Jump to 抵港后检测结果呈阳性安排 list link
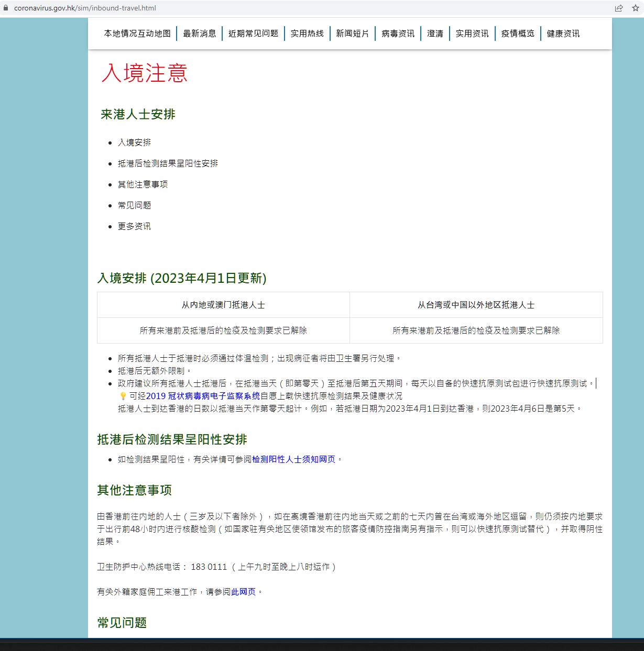Viewport: 644px width, 651px height. click(x=168, y=163)
